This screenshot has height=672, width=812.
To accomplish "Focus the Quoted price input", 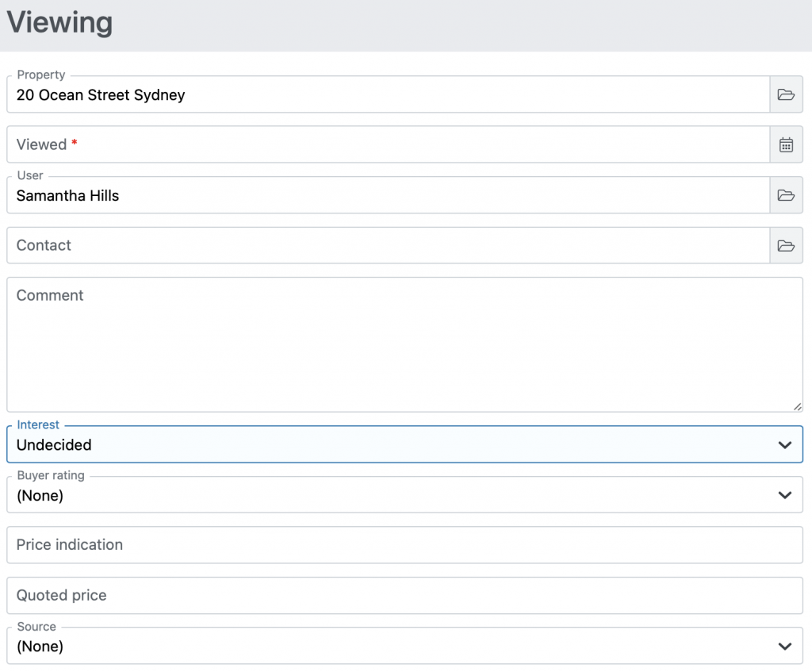I will click(404, 595).
